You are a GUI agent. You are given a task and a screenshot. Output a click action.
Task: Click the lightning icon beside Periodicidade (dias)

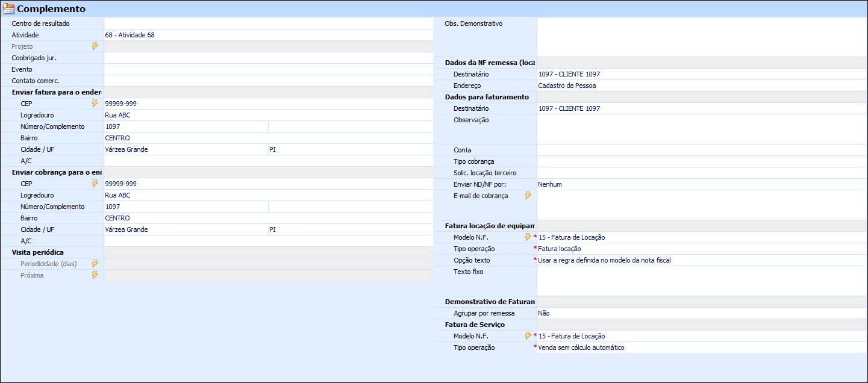[95, 264]
